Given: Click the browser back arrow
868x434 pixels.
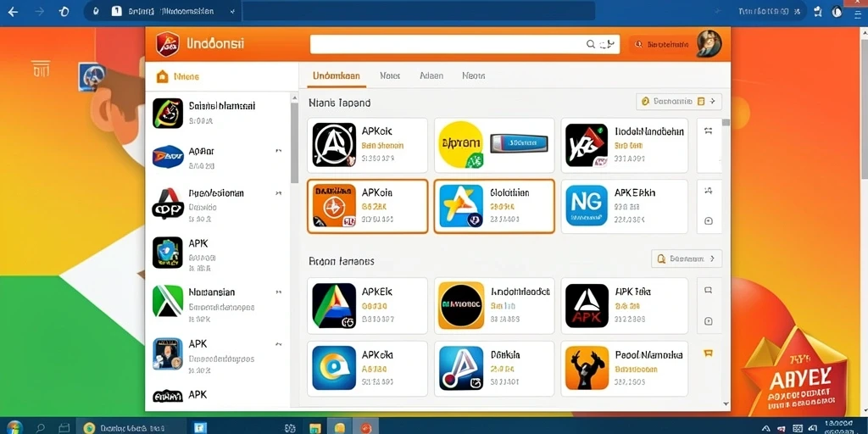Looking at the screenshot, I should pos(13,12).
